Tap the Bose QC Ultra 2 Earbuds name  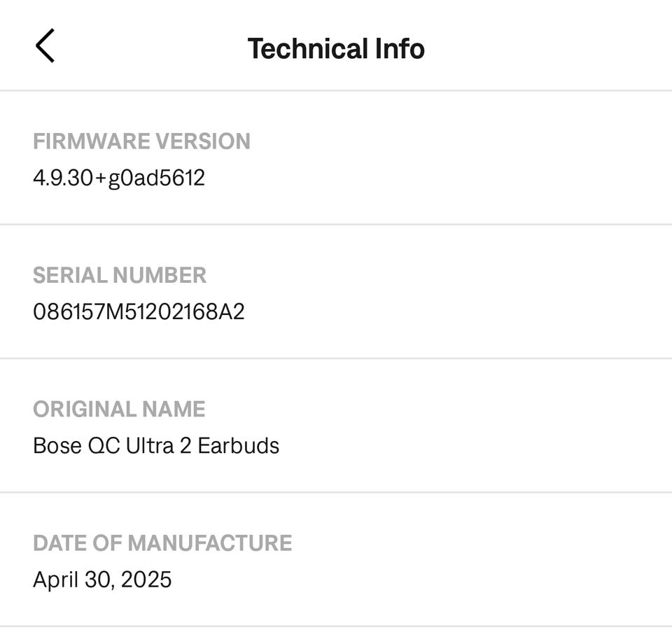click(156, 445)
